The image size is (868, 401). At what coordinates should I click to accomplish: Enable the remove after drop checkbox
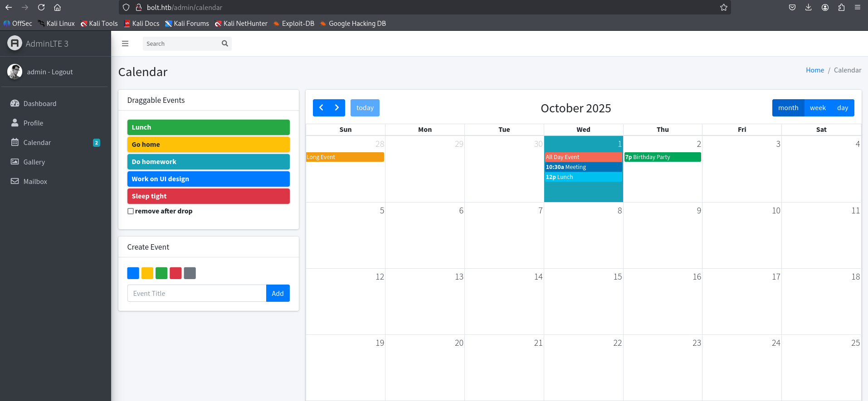pos(131,211)
